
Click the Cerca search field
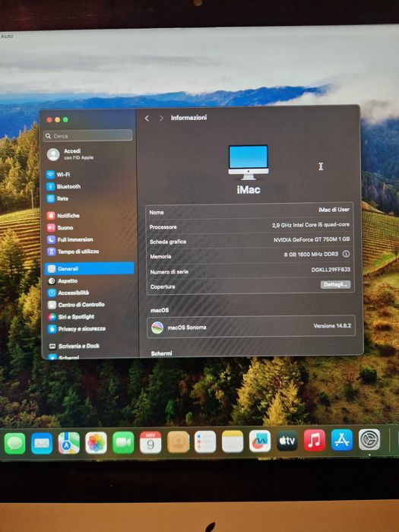[x=88, y=136]
